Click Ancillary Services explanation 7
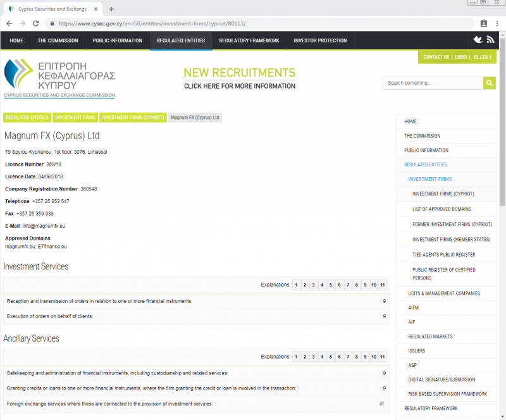Screen dimensions: 506x420 348,357
